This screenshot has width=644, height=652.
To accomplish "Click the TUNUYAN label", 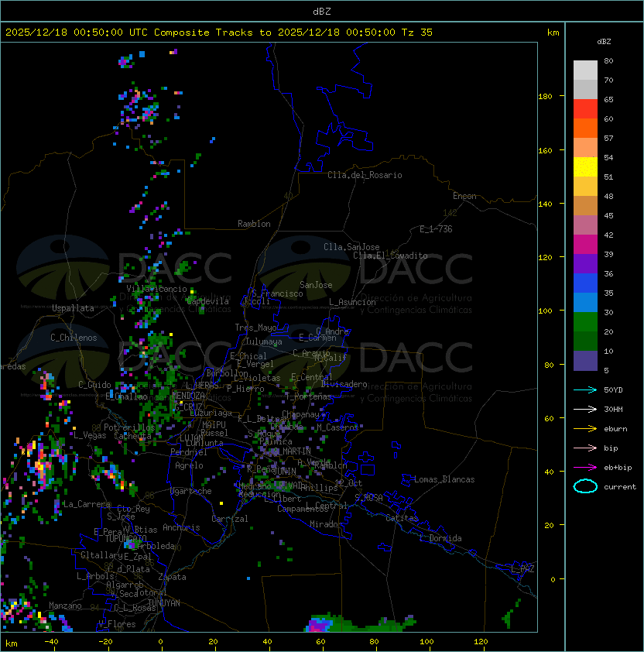I will [164, 602].
